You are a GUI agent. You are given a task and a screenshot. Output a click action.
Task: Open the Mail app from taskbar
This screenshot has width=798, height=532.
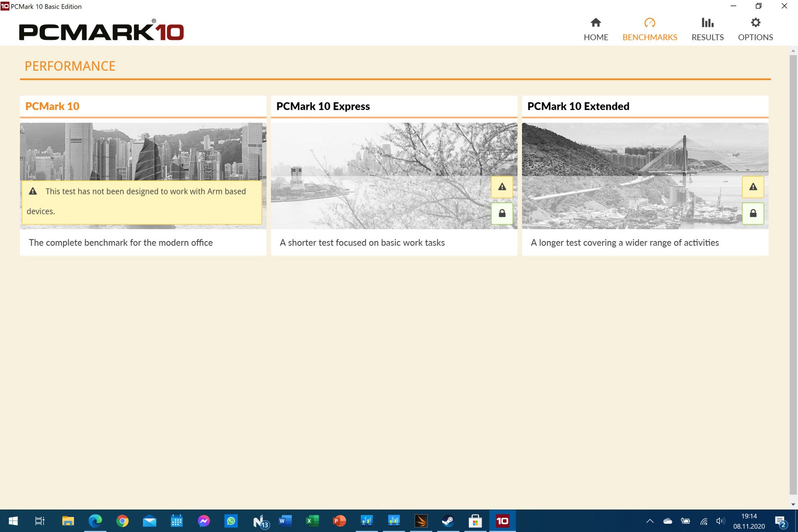pos(150,521)
